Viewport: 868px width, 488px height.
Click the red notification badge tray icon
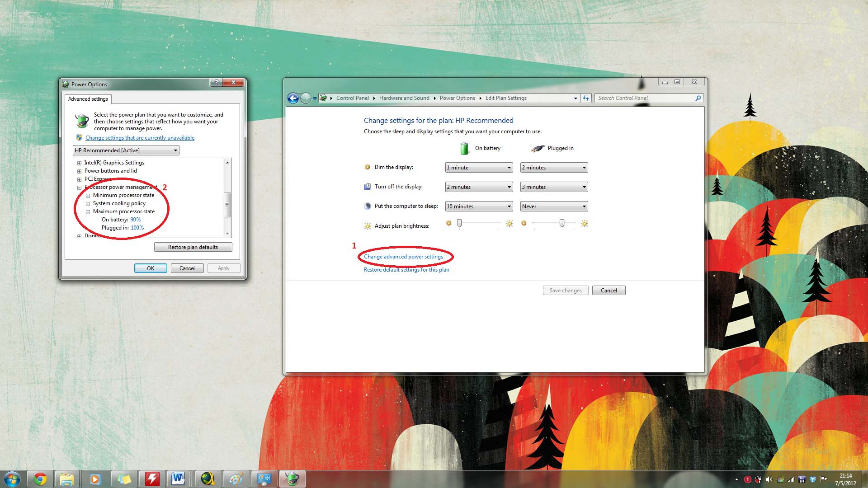coord(747,479)
